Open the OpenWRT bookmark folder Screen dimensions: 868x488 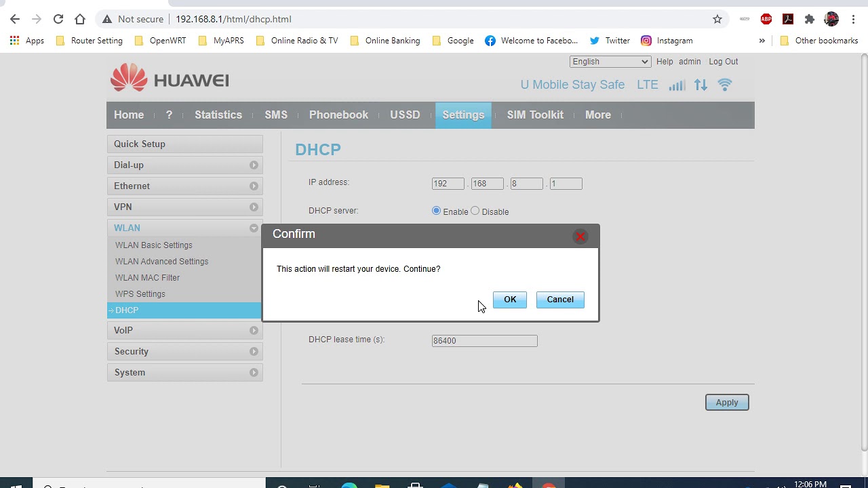(x=160, y=41)
